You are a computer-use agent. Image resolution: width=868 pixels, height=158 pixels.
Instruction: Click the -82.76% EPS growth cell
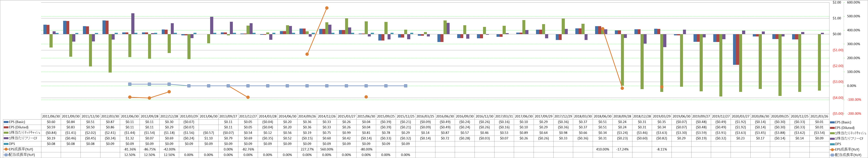(x=248, y=149)
